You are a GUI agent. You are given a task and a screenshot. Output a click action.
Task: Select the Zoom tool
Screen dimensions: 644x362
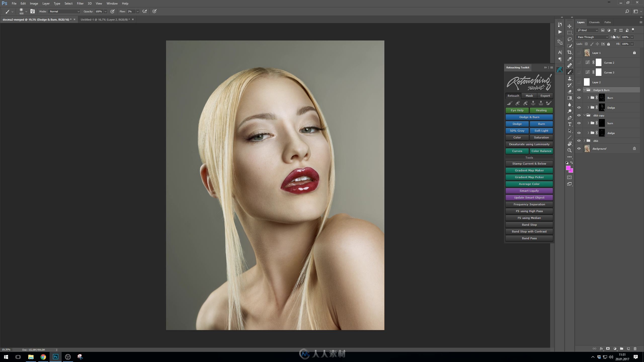pyautogui.click(x=570, y=150)
